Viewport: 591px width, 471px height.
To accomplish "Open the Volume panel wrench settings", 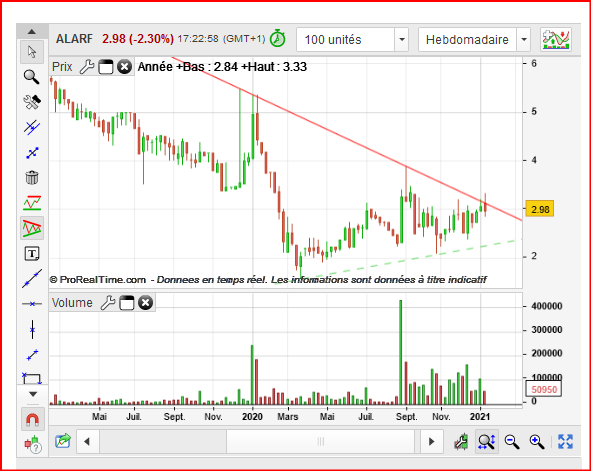I will point(108,303).
